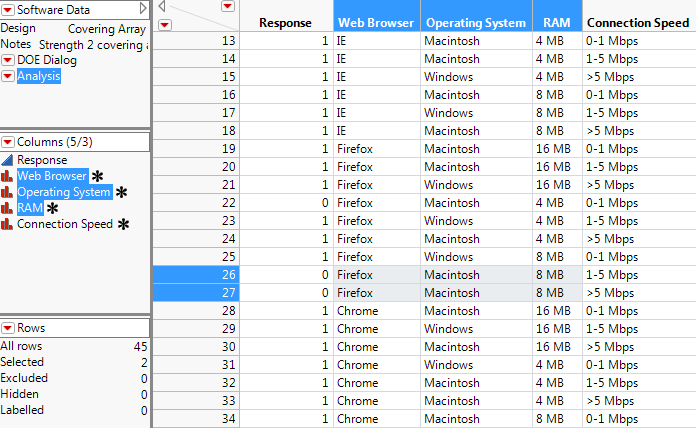The width and height of the screenshot is (696, 428).
Task: Click the Operating System nominal column icon
Action: 8,192
